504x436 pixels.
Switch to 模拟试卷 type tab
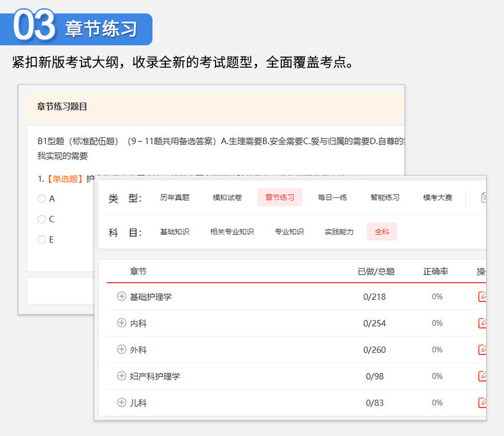click(x=227, y=197)
